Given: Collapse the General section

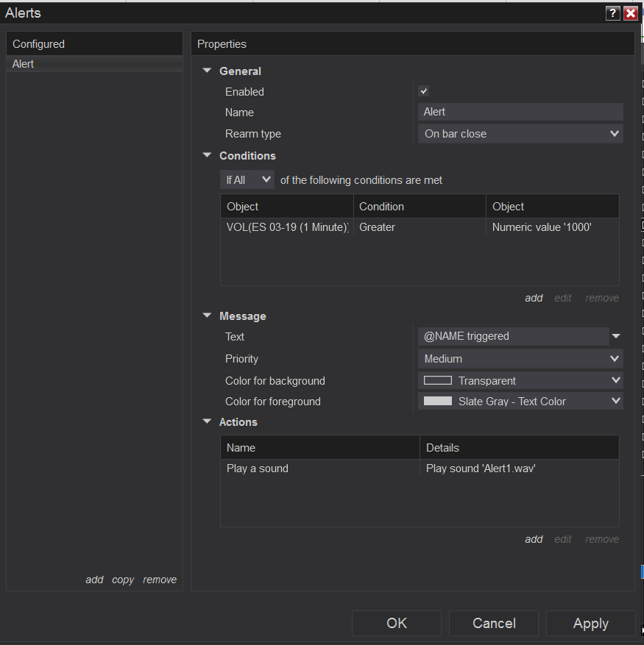Looking at the screenshot, I should pyautogui.click(x=208, y=71).
